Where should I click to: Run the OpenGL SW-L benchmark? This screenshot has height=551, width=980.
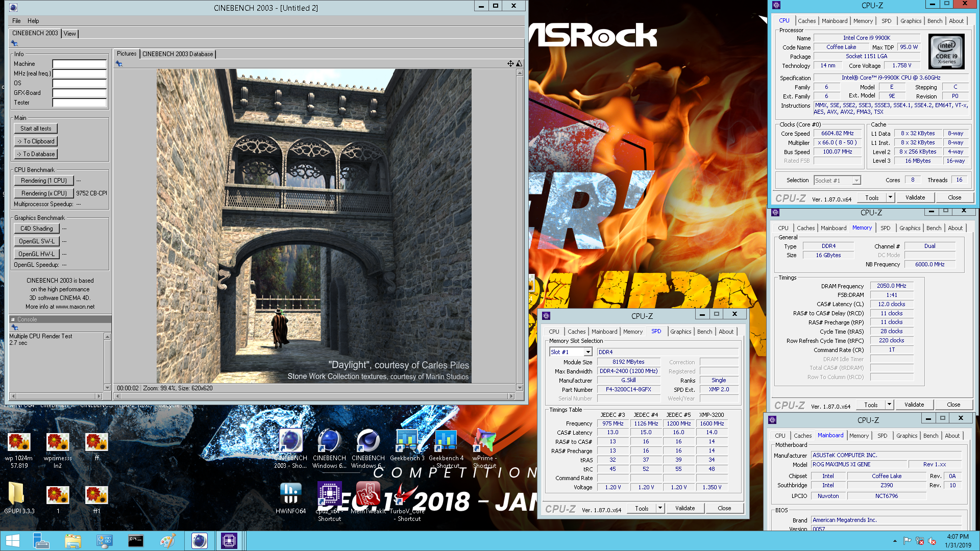coord(37,241)
